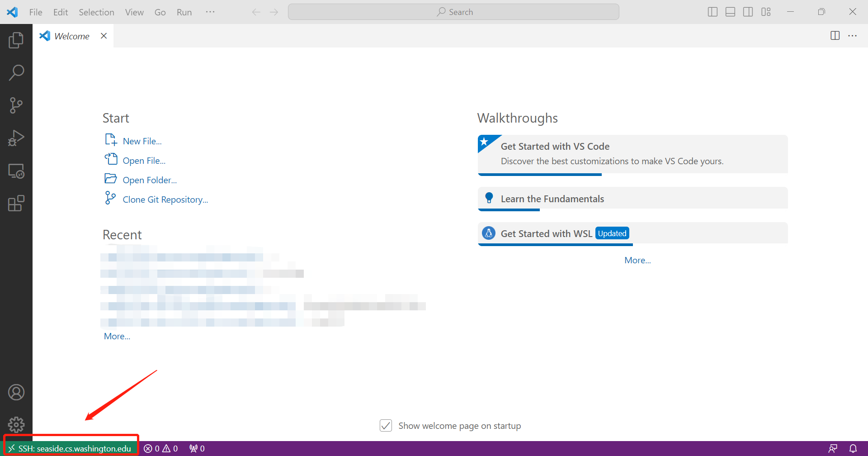Click the lightbulb icon on Learn the Fundamentals
This screenshot has width=868, height=456.
pos(489,198)
